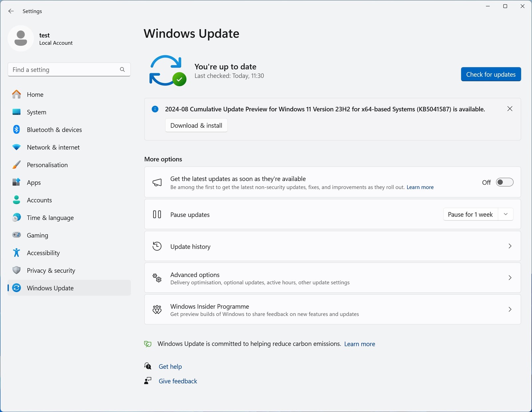Dismiss the KB5041587 update notification

(x=510, y=109)
